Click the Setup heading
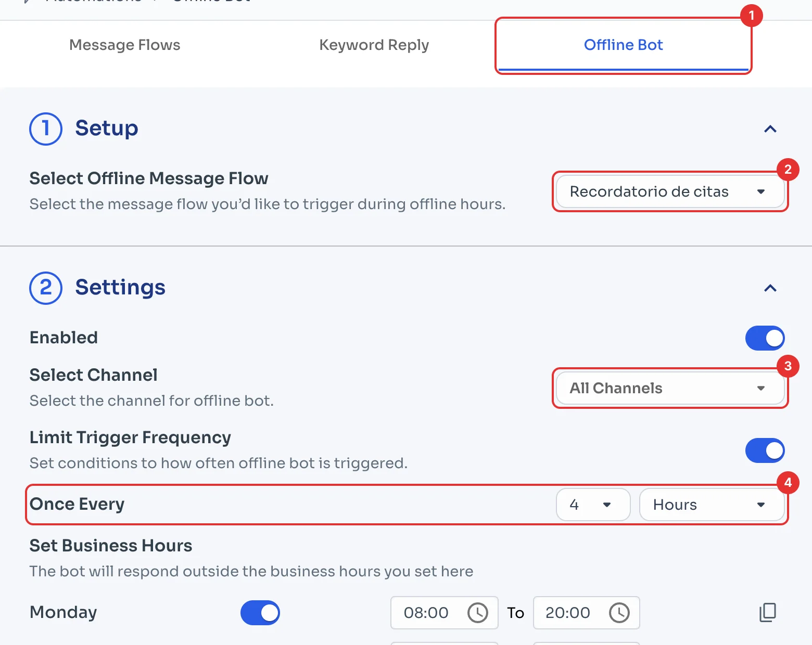This screenshot has height=645, width=812. point(107,128)
